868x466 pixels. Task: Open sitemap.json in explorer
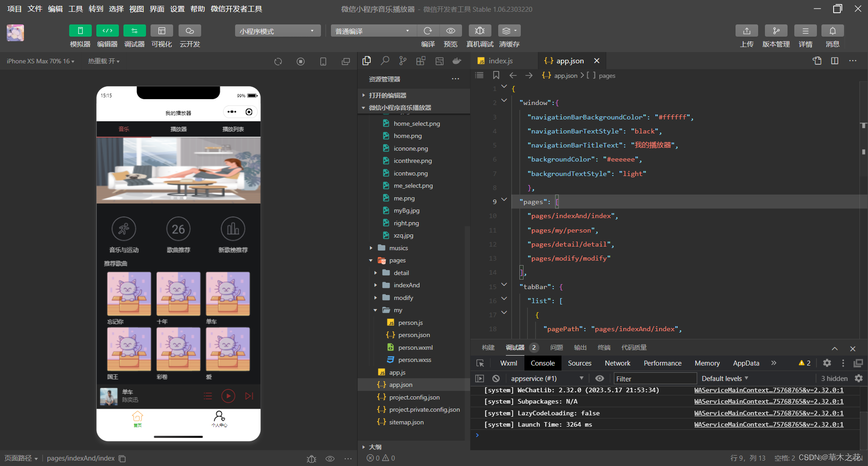tap(406, 422)
